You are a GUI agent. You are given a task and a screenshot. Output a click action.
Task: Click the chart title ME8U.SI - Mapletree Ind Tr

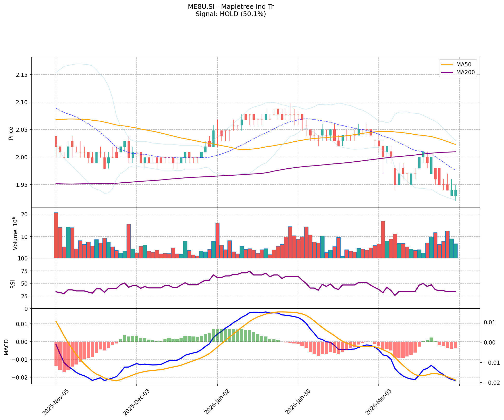point(231,7)
